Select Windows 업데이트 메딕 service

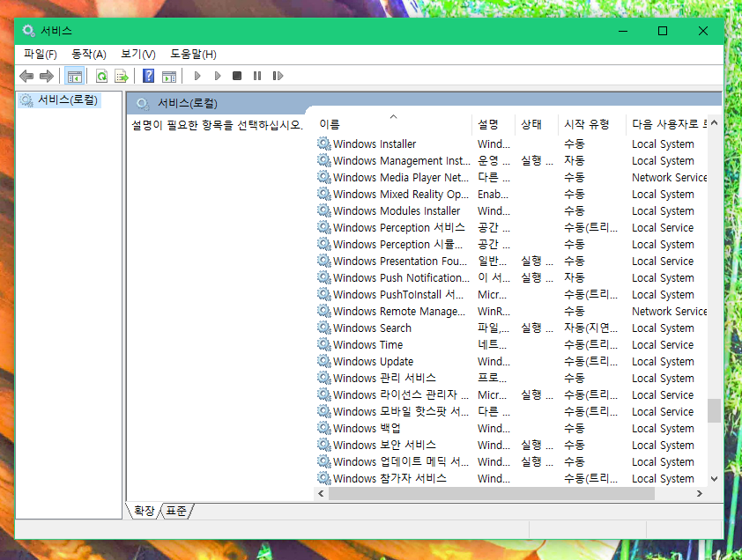point(512,461)
